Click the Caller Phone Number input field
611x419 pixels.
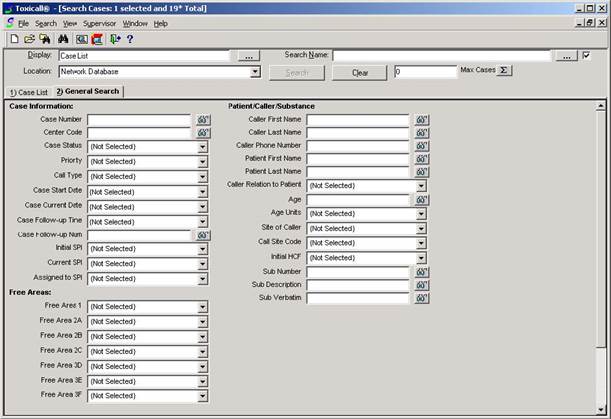click(358, 146)
